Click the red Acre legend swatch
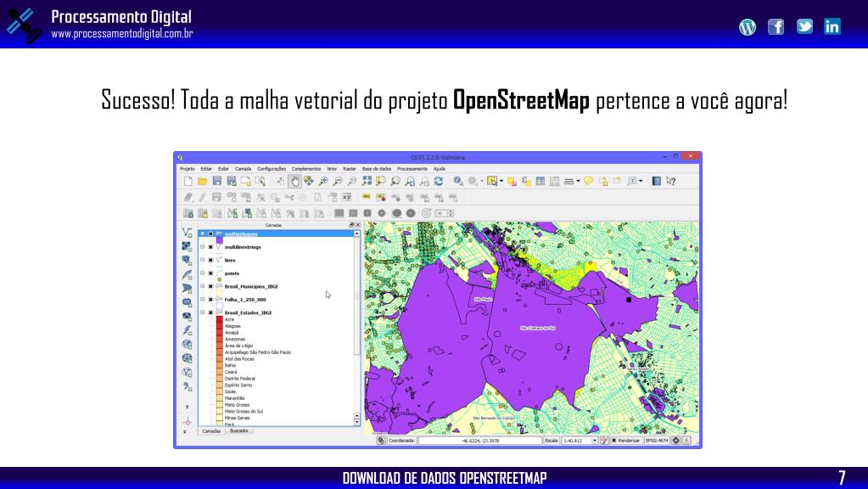This screenshot has height=489, width=868. (x=220, y=319)
